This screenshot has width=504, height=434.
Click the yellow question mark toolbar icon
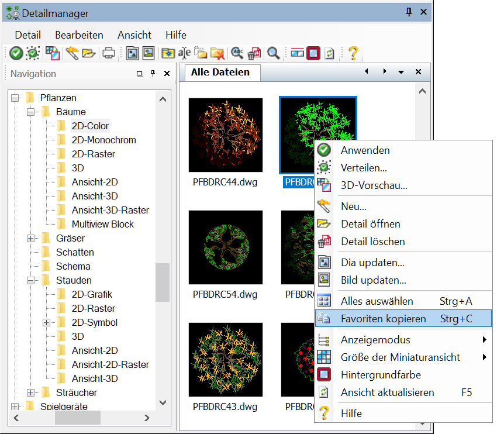[x=353, y=53]
